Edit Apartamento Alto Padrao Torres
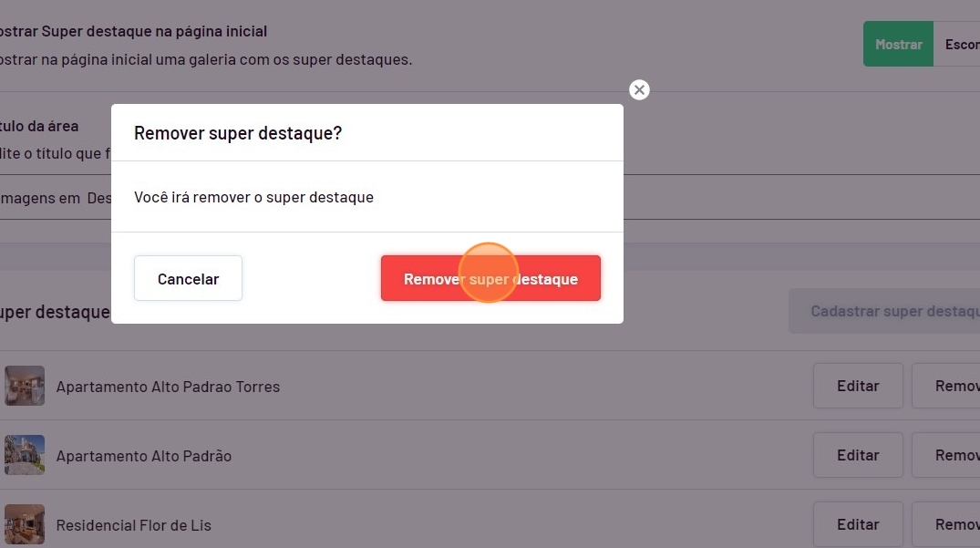The width and height of the screenshot is (980, 548). point(858,386)
